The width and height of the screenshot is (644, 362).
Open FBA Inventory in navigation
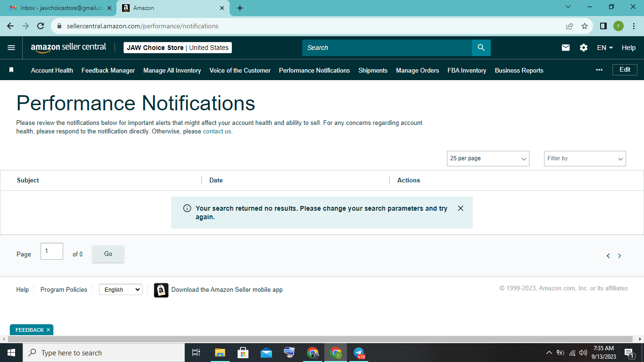coord(467,70)
